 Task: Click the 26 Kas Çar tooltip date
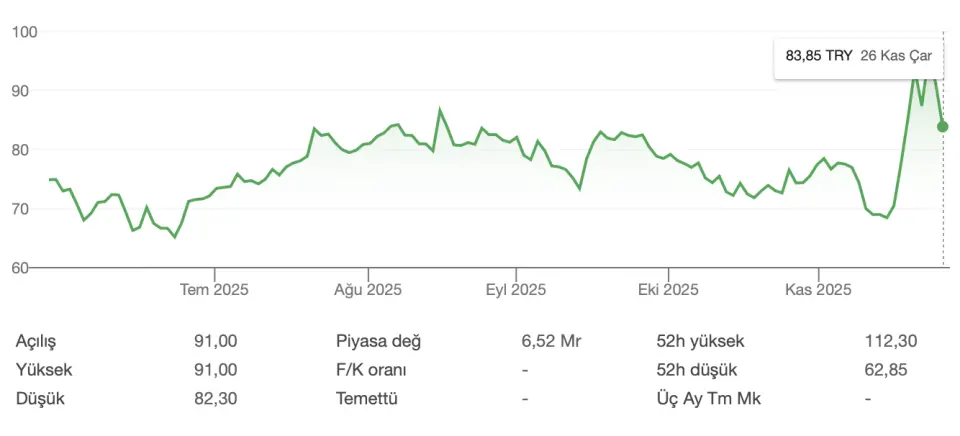(896, 56)
